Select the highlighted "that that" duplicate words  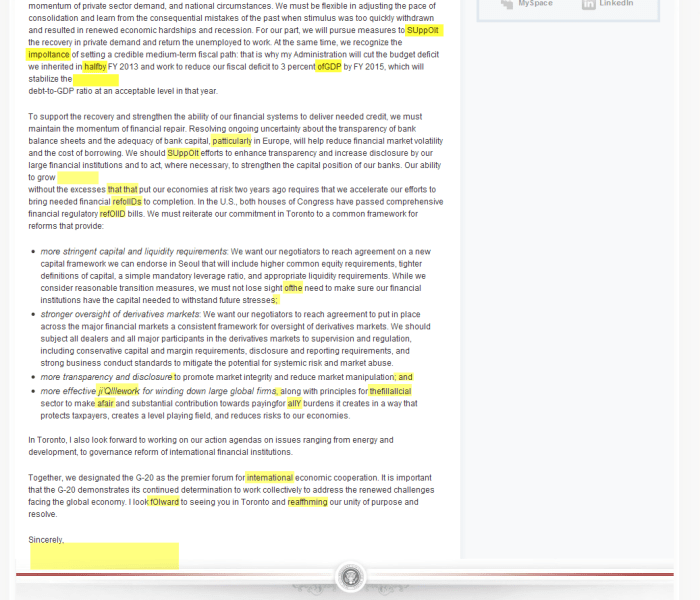point(122,189)
